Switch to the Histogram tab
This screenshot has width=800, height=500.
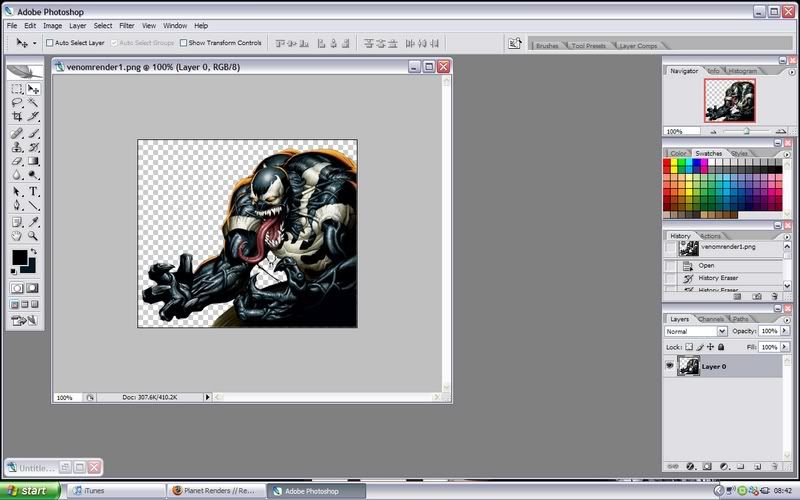742,71
